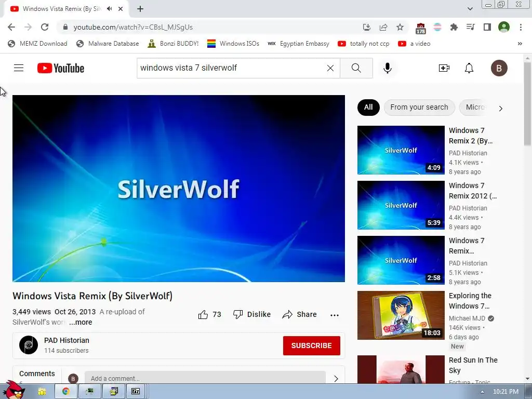Open Windows ISOs bookmark

click(233, 44)
